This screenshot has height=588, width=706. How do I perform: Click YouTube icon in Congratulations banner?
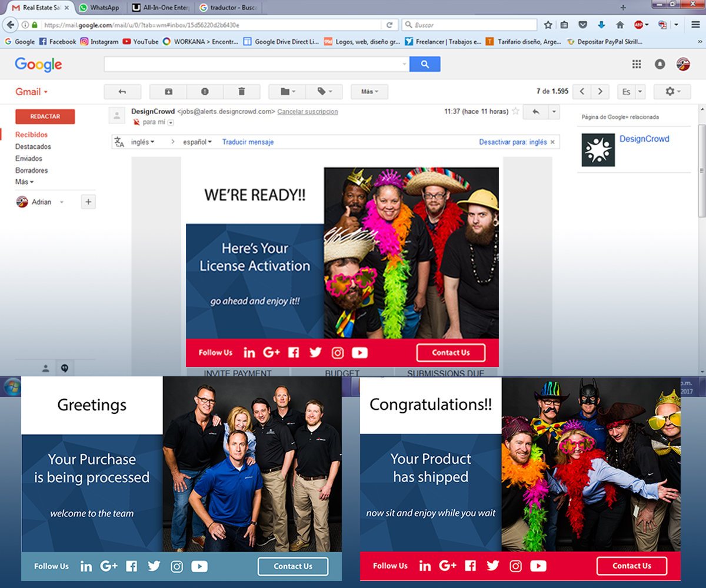tap(538, 566)
